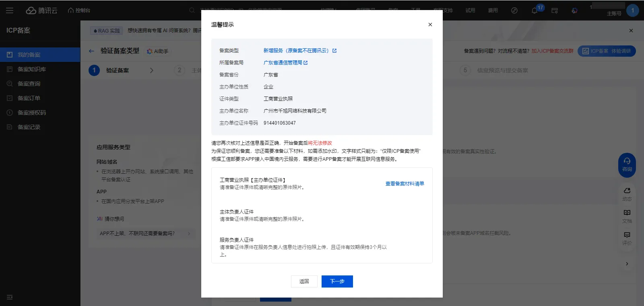Collapse floating toolbar with right chevron
The image size is (644, 306).
pos(627,264)
